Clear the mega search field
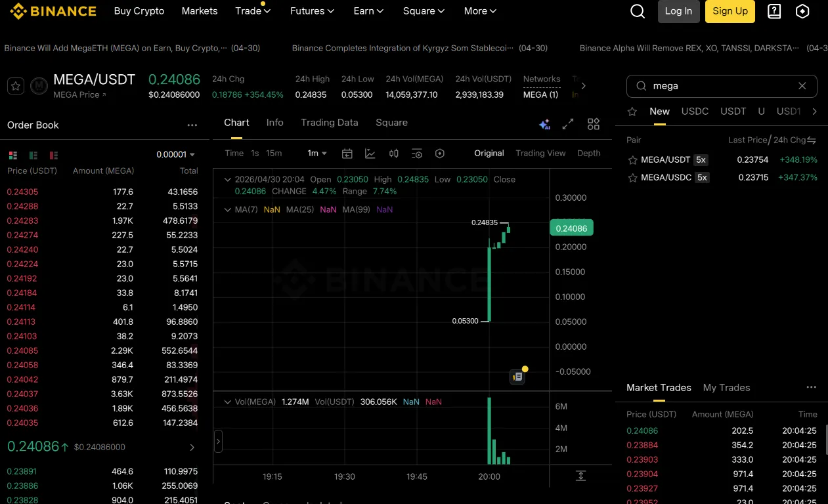The image size is (828, 504). [x=802, y=86]
